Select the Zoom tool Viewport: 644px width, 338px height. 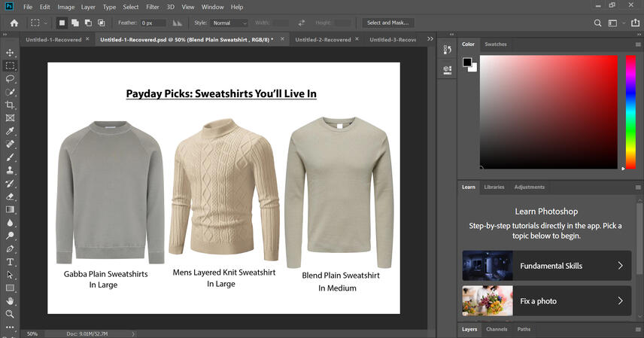tap(10, 314)
